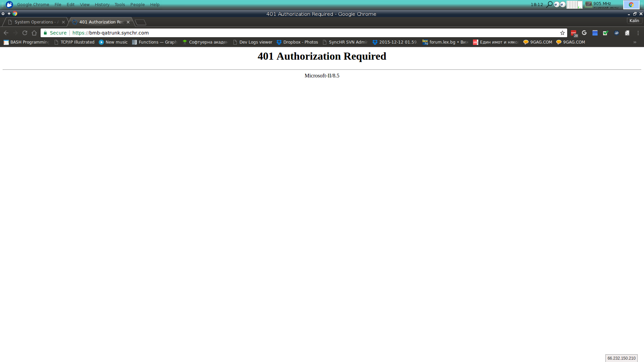Click the system load graph applet
The width and height of the screenshot is (644, 362).
[x=575, y=5]
